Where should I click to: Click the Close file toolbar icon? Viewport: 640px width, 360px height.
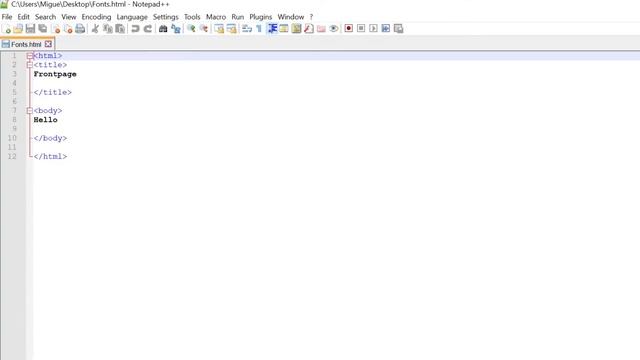click(x=56, y=29)
